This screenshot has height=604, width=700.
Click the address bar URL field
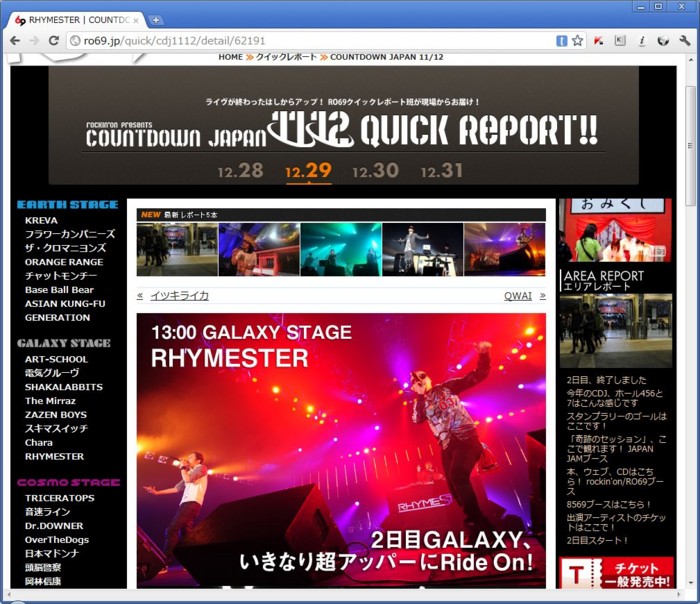[x=312, y=41]
